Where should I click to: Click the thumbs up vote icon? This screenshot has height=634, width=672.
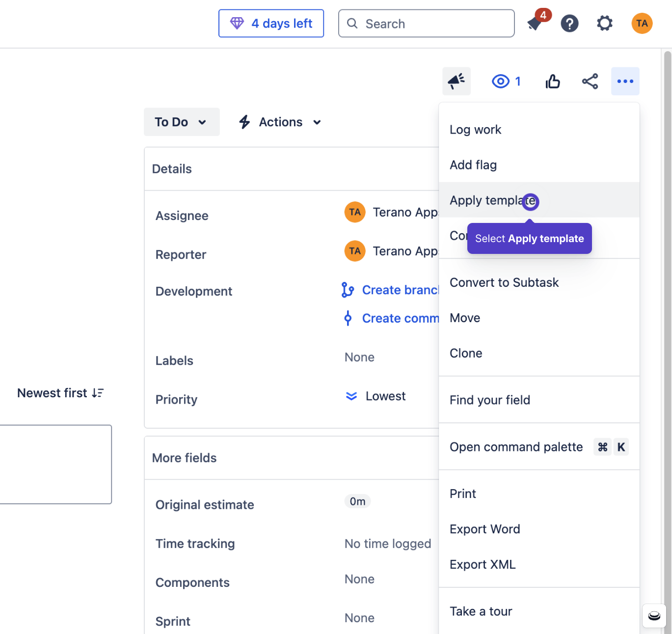(553, 81)
